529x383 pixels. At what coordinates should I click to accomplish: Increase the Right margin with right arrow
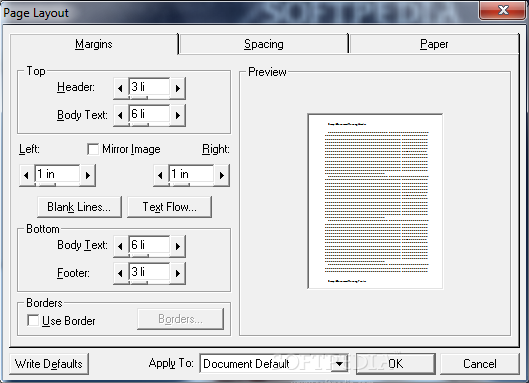point(222,175)
